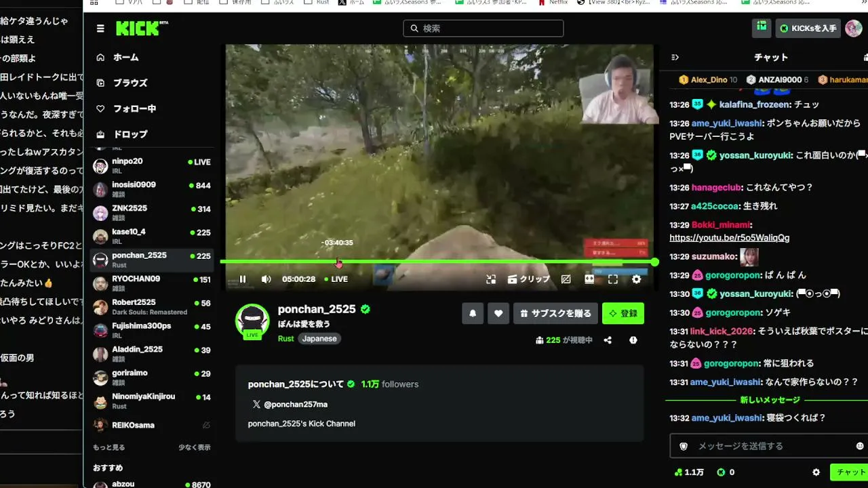The image size is (868, 488).
Task: Open the @ponchan257ma X link
Action: point(290,405)
